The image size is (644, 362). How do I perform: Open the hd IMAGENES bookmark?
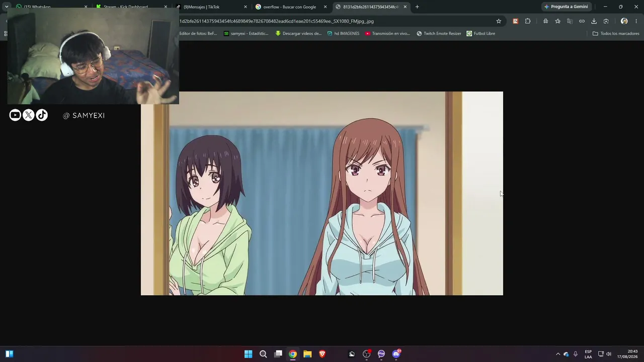pyautogui.click(x=343, y=34)
